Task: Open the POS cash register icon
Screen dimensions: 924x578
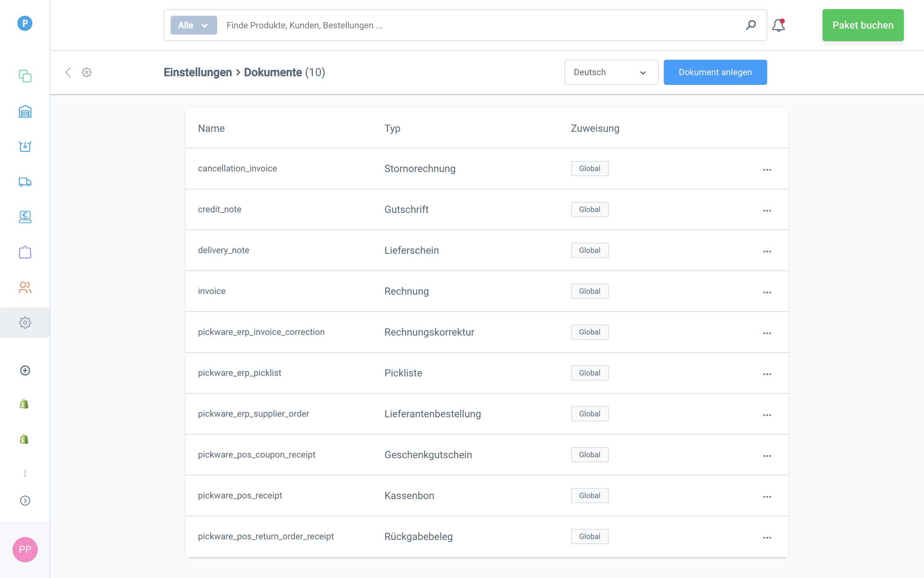Action: click(x=25, y=217)
